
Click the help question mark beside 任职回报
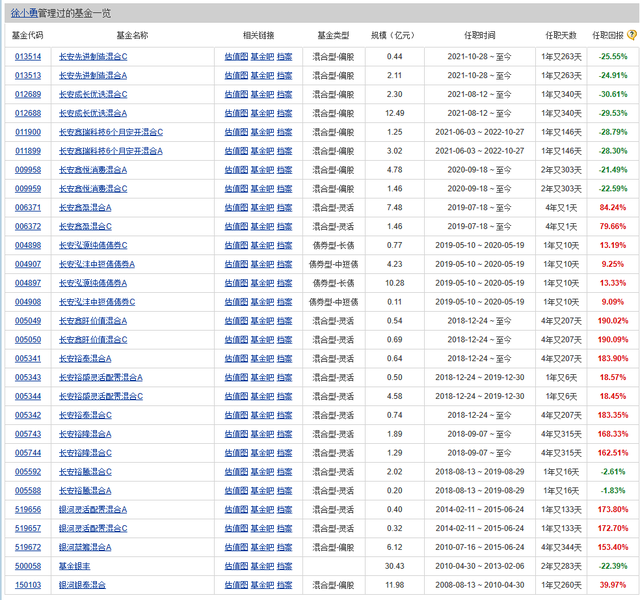632,35
